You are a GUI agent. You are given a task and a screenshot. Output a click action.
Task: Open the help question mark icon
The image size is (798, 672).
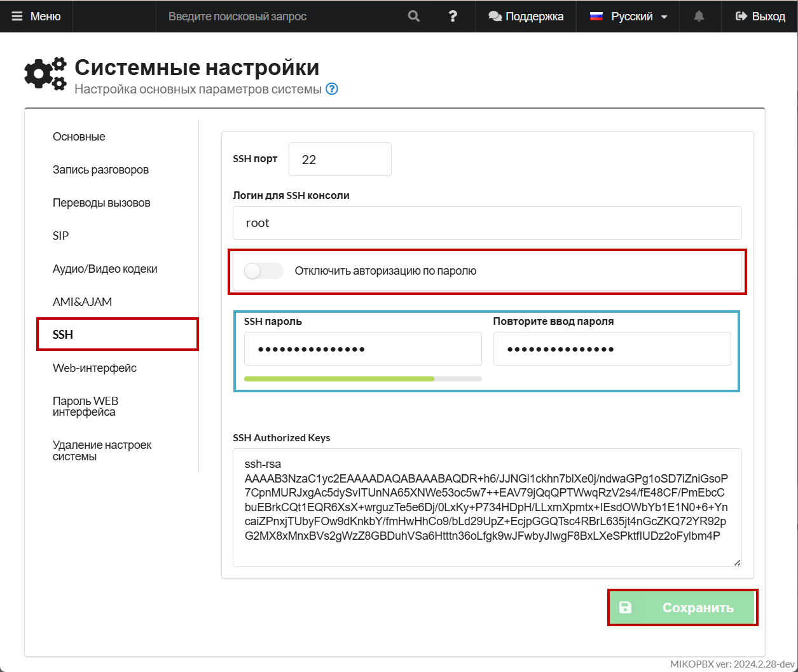(x=453, y=17)
